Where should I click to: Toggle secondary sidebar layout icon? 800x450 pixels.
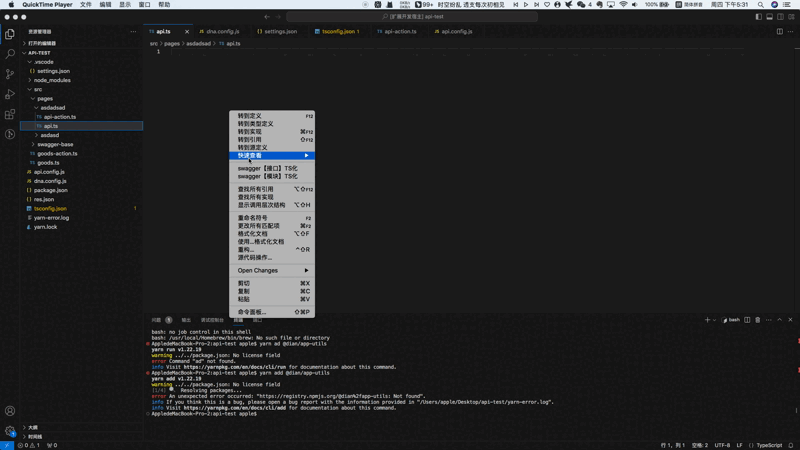(780, 17)
